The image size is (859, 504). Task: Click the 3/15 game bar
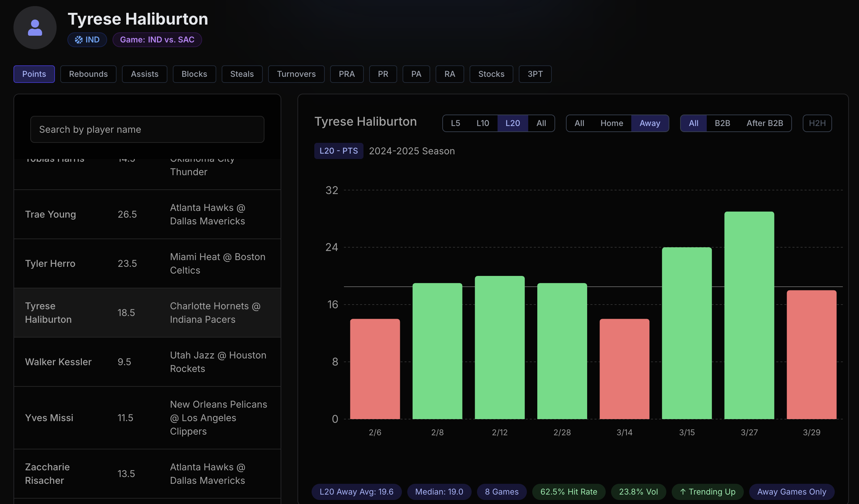(687, 333)
